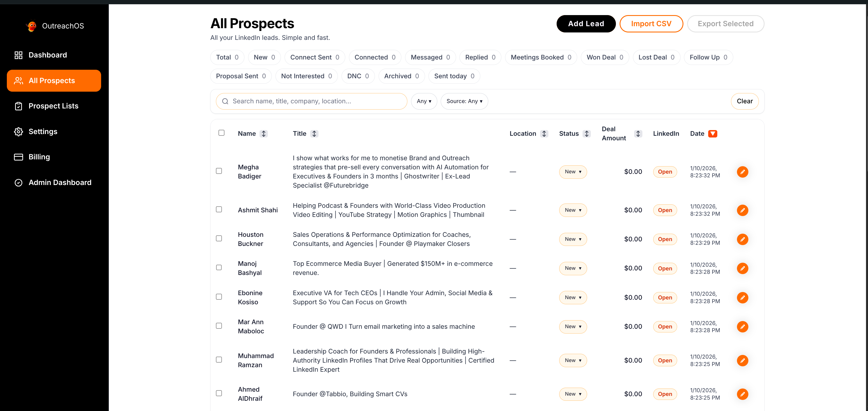
Task: Click the Settings gear icon
Action: (19, 131)
